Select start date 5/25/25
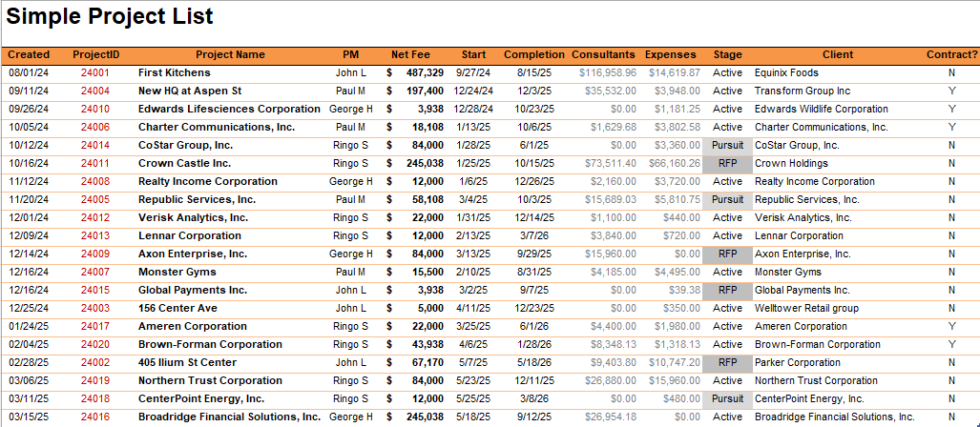 [x=473, y=399]
